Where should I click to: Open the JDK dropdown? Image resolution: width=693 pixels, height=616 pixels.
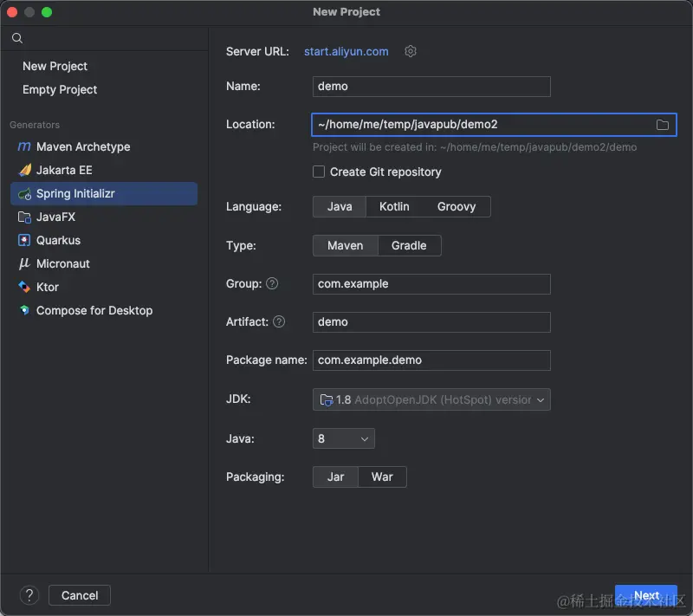click(431, 399)
